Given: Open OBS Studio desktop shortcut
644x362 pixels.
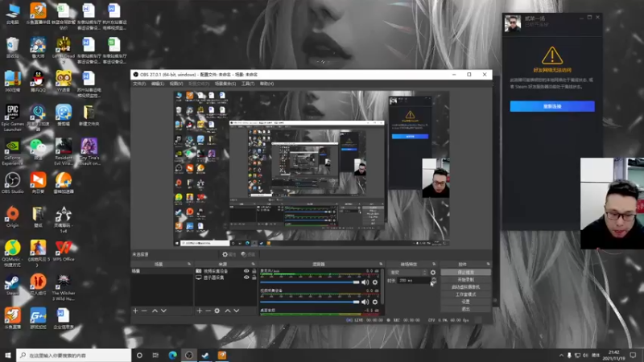Looking at the screenshot, I should (12, 183).
